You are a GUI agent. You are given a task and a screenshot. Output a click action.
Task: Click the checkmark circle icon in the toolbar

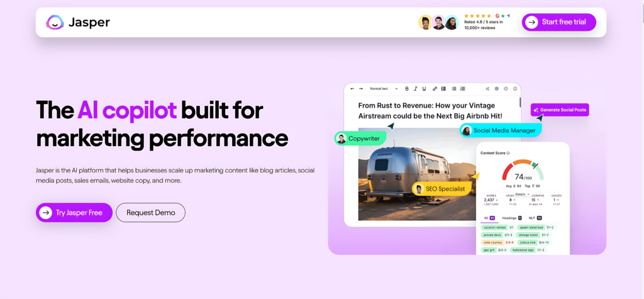click(x=506, y=89)
